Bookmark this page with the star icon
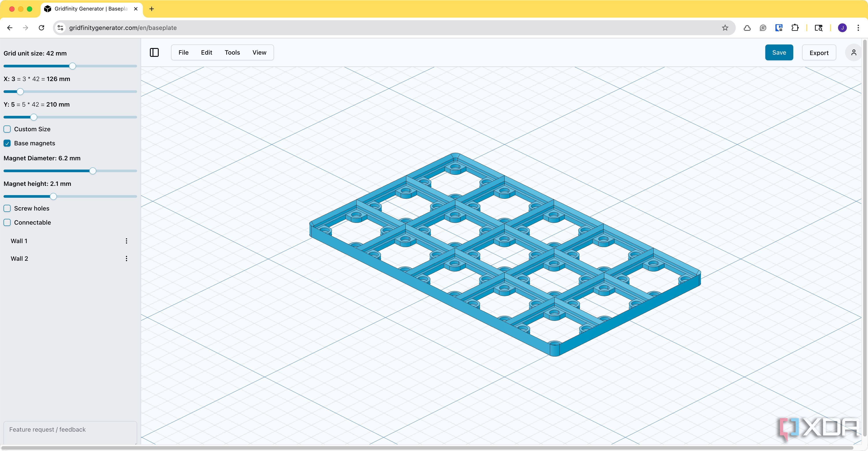Screen dimensions: 868x451 pos(725,28)
